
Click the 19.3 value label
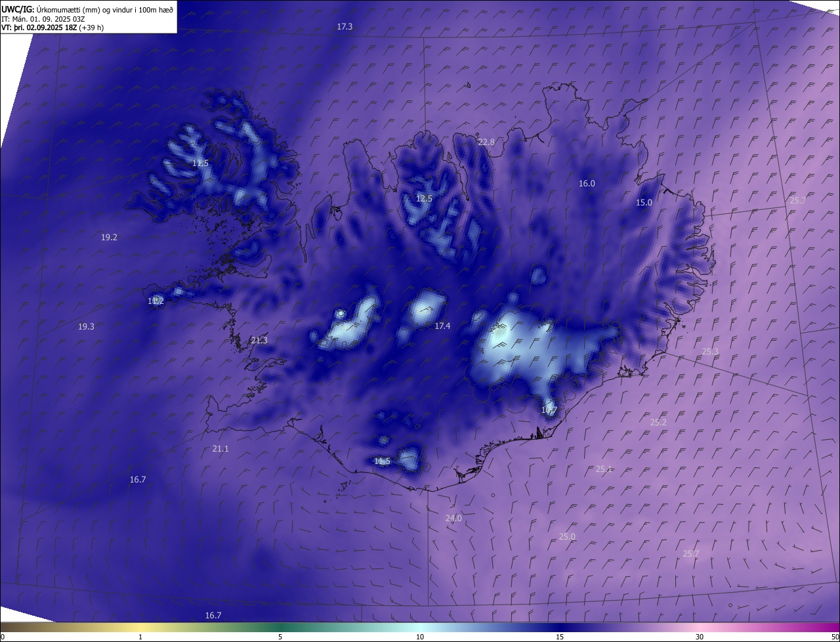point(86,327)
